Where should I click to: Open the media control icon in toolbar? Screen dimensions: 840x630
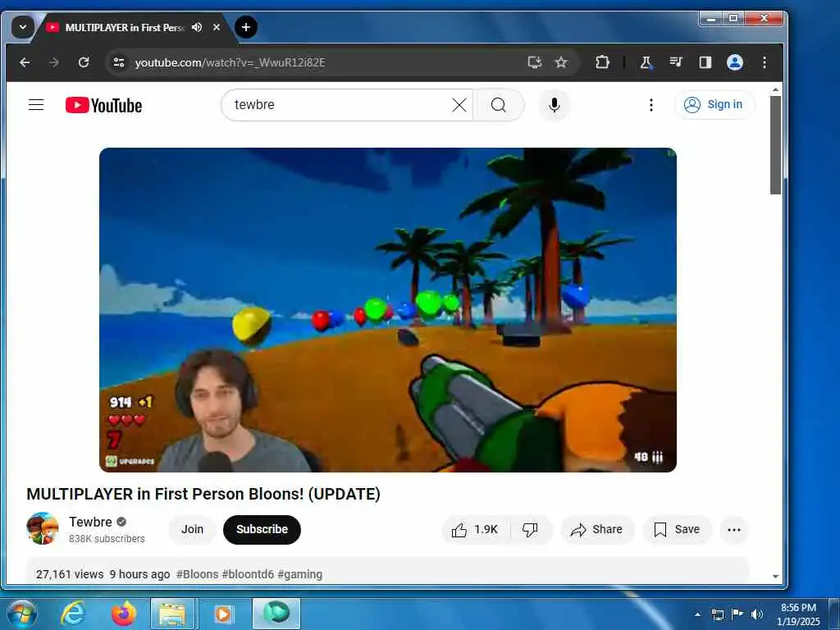tap(676, 62)
